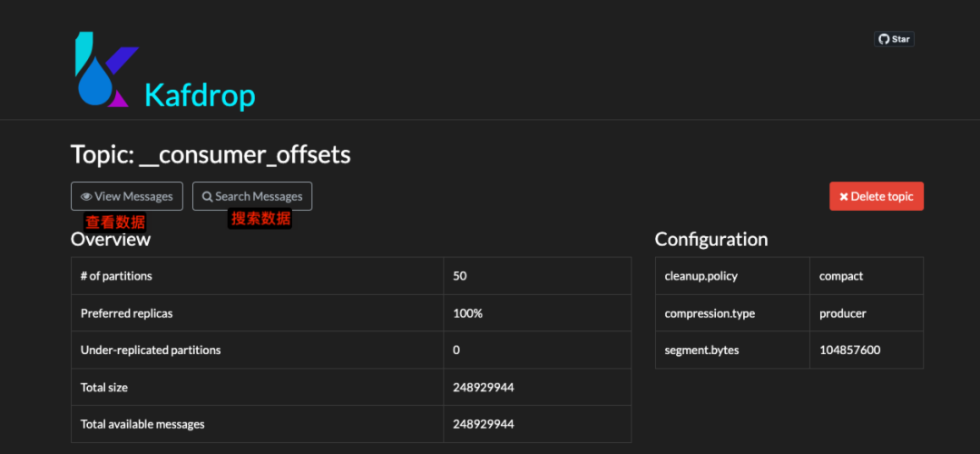Click the Total available messages value 248929944

pos(483,424)
